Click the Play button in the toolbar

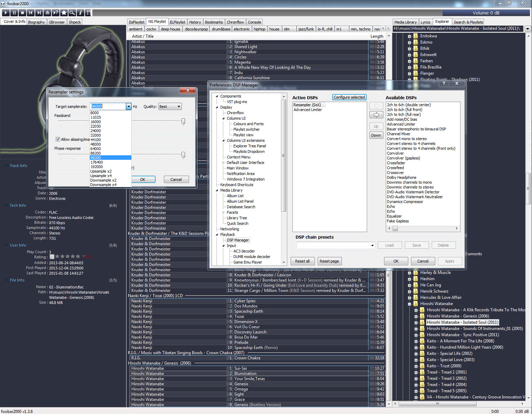point(6,13)
